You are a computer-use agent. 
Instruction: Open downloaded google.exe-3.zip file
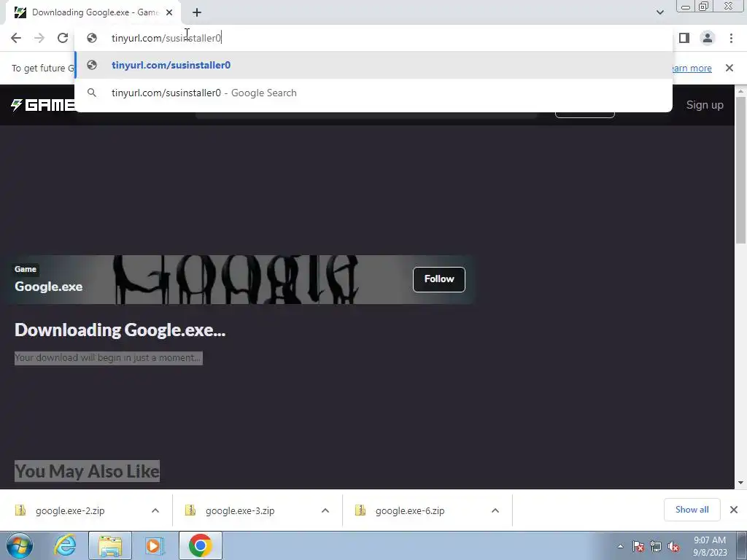tap(240, 510)
